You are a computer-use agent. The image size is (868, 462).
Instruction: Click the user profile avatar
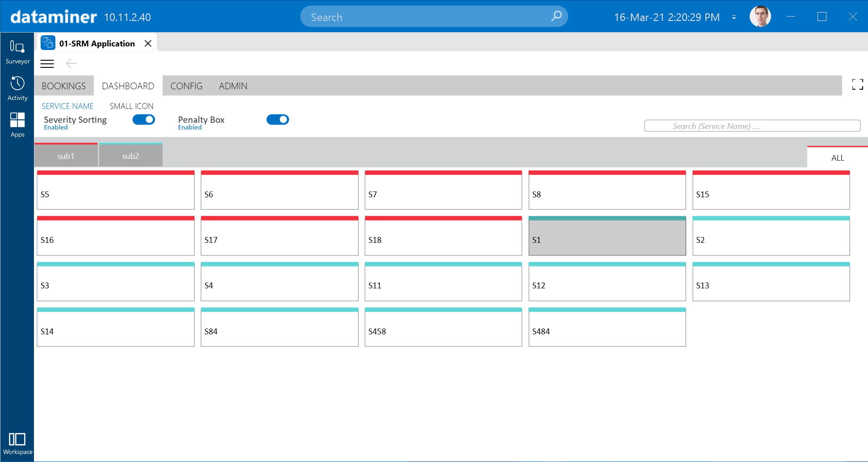coord(760,16)
